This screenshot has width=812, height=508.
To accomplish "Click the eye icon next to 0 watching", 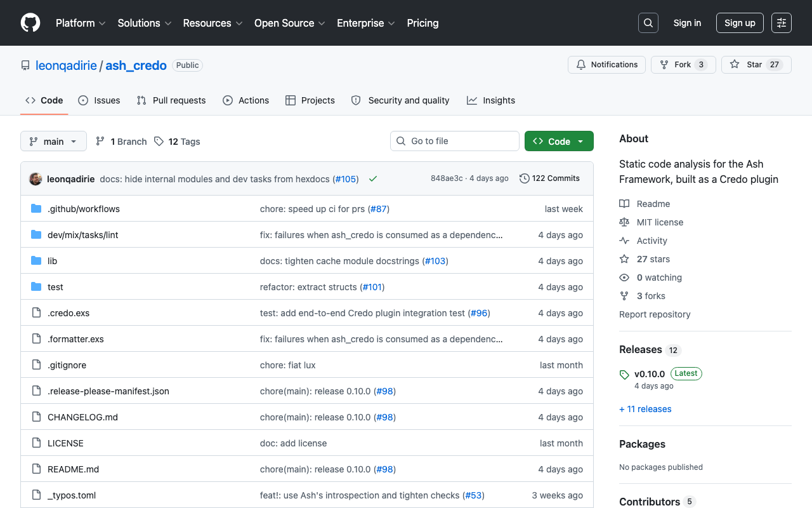I will click(624, 277).
